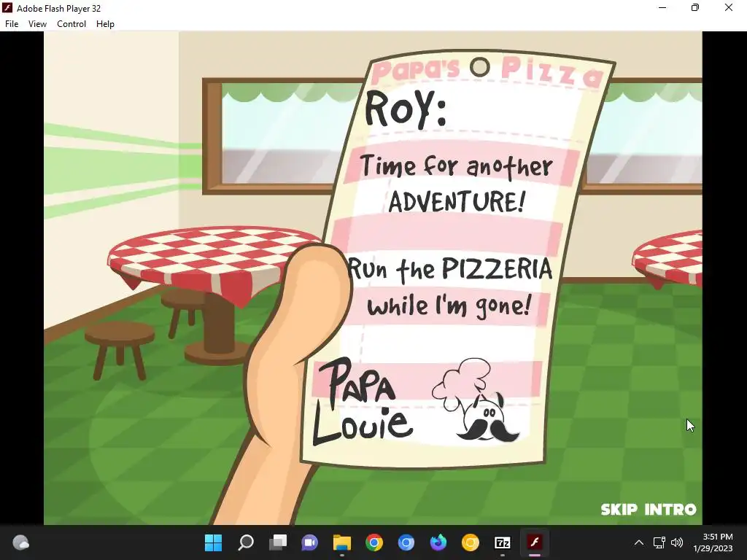Open the yellow Chrome Canary icon
Viewport: 747px width, 560px height.
coord(471,542)
